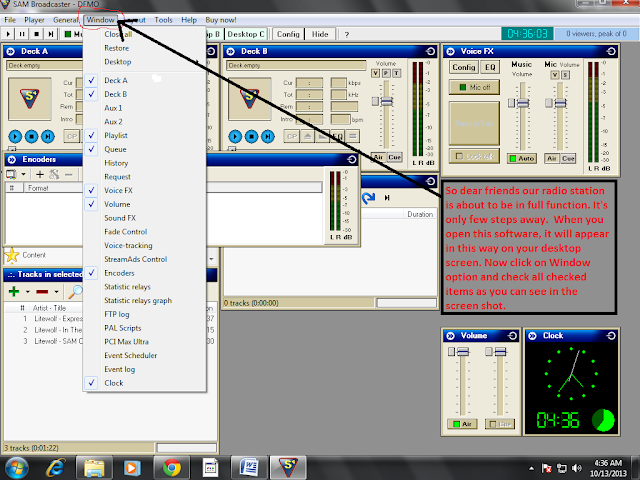The image size is (640, 480).
Task: Uncheck Playlist in Window menu
Action: [144, 136]
